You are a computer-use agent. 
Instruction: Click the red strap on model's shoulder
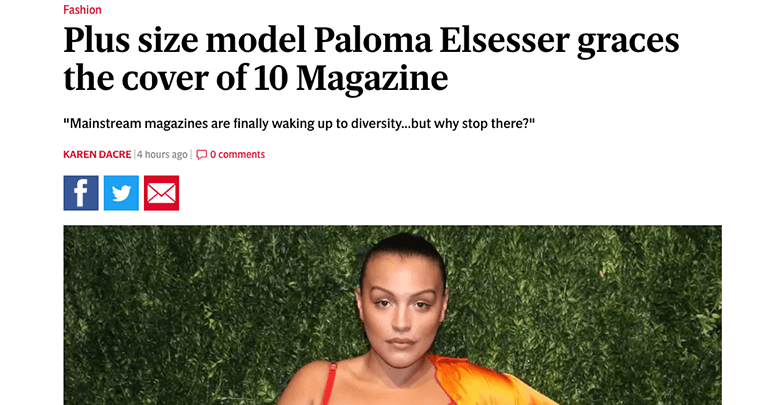coord(333,385)
